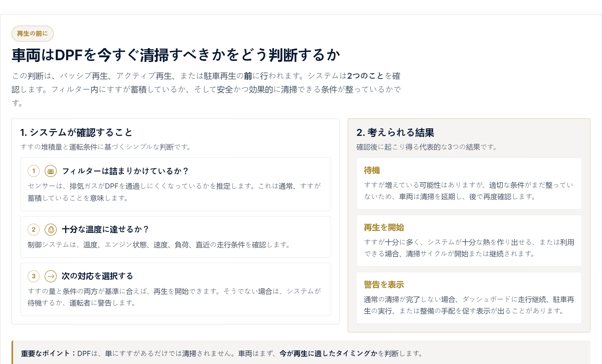Click the filter icon beside フィルターは詰まりかけているか

pyautogui.click(x=51, y=171)
